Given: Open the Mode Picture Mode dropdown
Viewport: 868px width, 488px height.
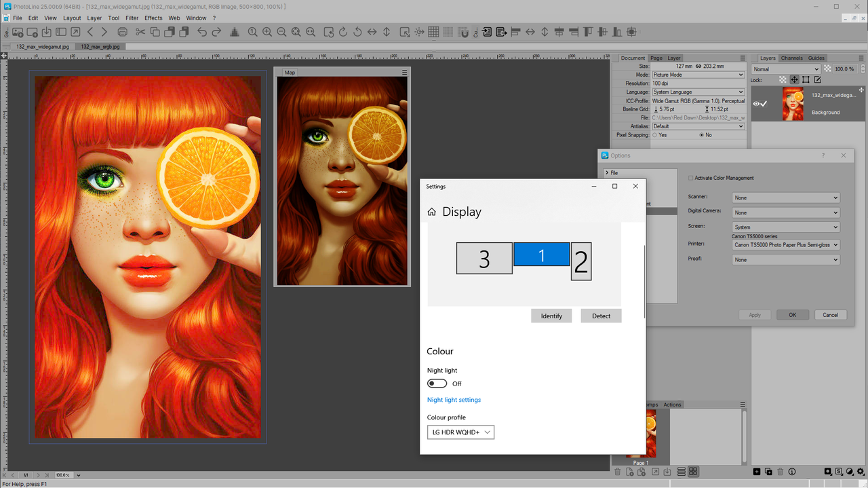Looking at the screenshot, I should click(698, 75).
